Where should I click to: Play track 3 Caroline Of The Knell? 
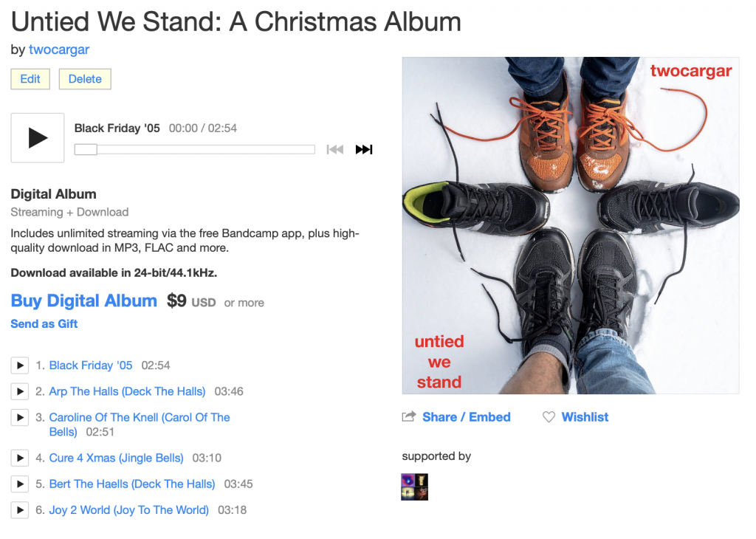20,418
